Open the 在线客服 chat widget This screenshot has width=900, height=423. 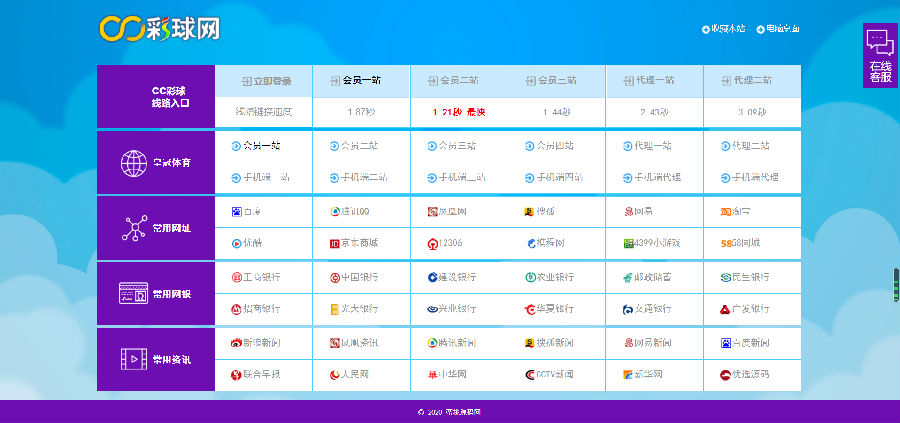click(x=880, y=55)
